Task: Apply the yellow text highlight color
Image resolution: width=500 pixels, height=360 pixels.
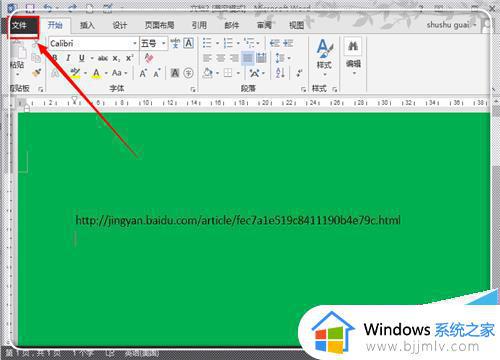Action: tap(76, 73)
